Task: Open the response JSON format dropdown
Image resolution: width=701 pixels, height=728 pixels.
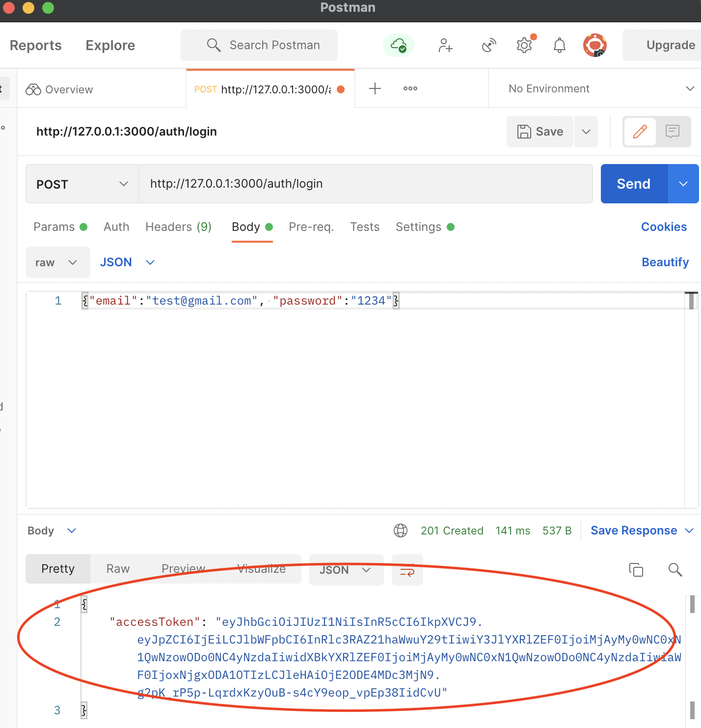Action: (347, 570)
